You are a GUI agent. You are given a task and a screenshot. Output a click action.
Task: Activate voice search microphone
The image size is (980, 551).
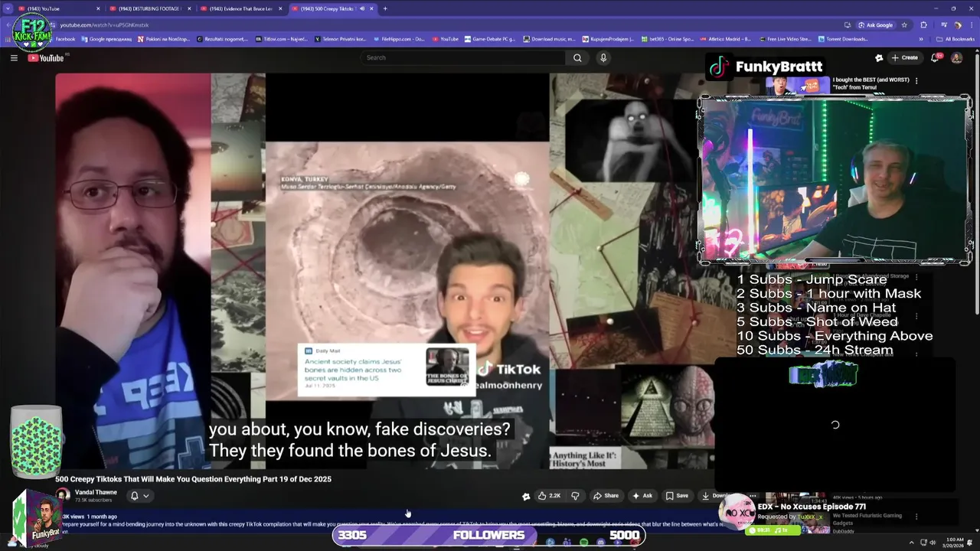pos(603,57)
